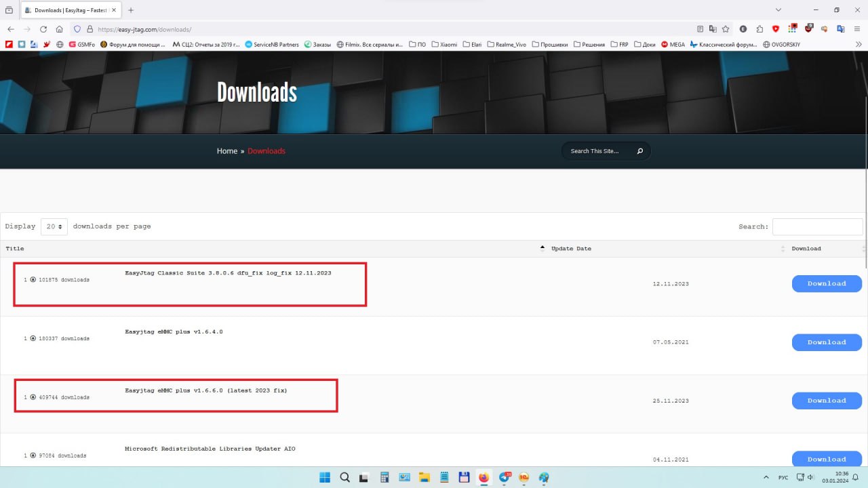Open the browser home page
Screen dimensions: 868x488
tap(60, 29)
